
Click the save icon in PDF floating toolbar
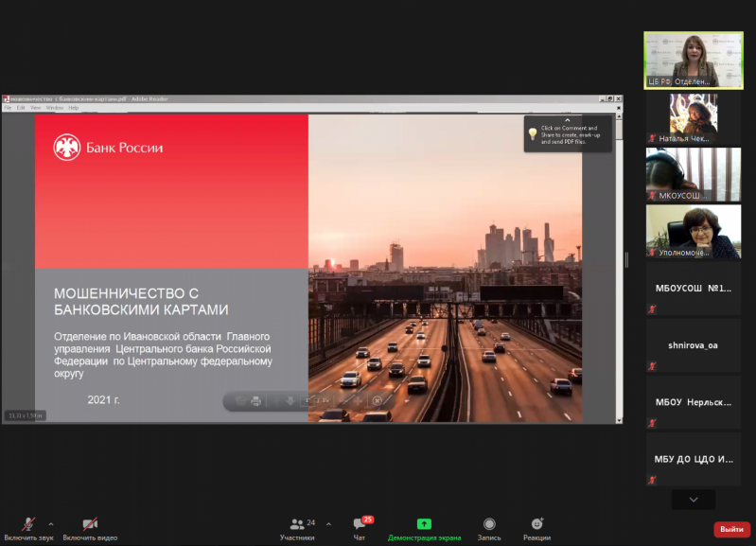[239, 401]
